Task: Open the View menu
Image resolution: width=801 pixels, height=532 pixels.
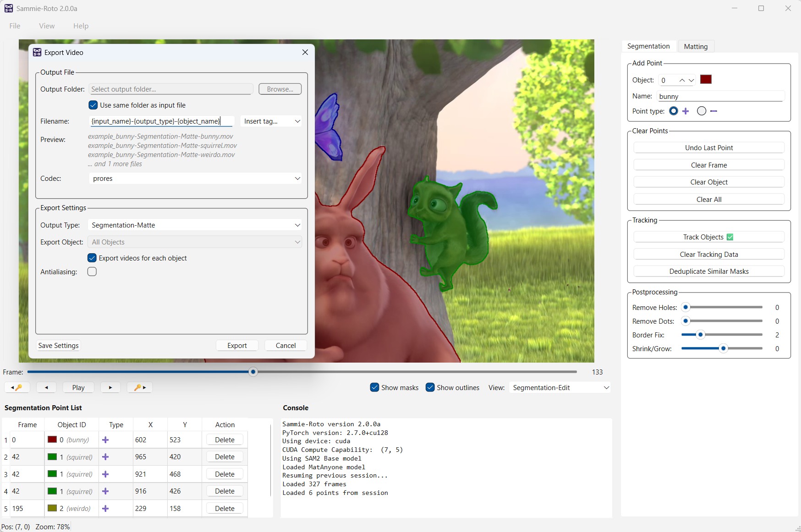Action: pos(47,26)
